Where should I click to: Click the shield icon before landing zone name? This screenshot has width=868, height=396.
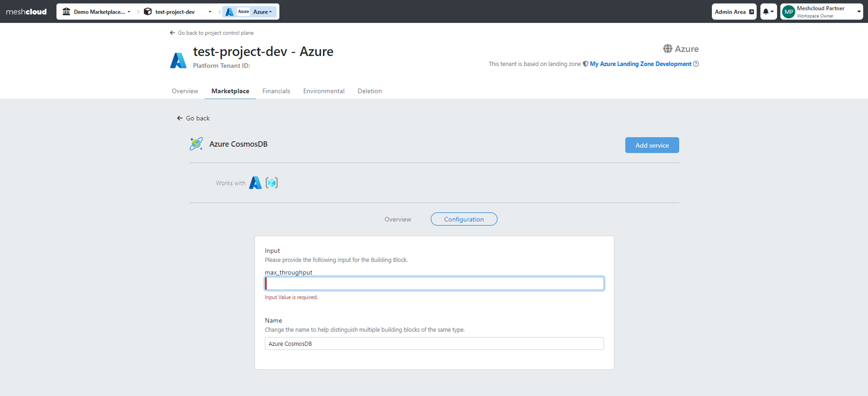[x=585, y=64]
